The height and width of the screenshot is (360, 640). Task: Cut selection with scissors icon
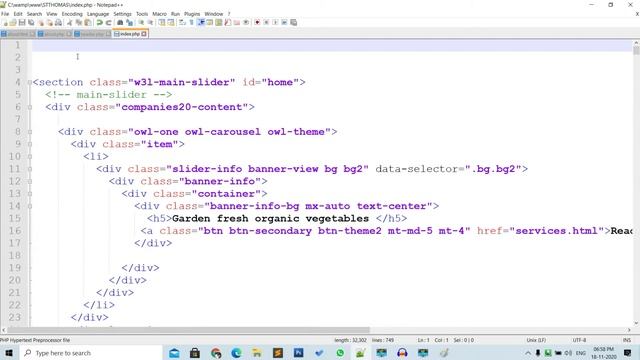click(x=69, y=22)
